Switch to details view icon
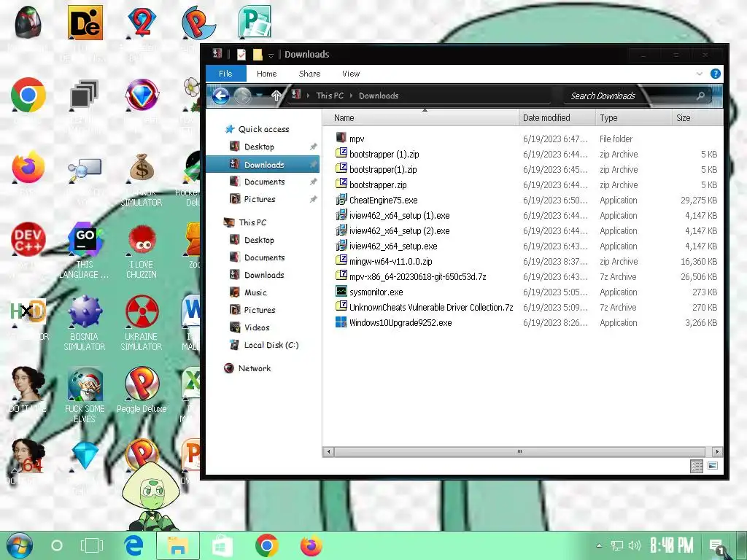747x560 pixels. coord(697,466)
